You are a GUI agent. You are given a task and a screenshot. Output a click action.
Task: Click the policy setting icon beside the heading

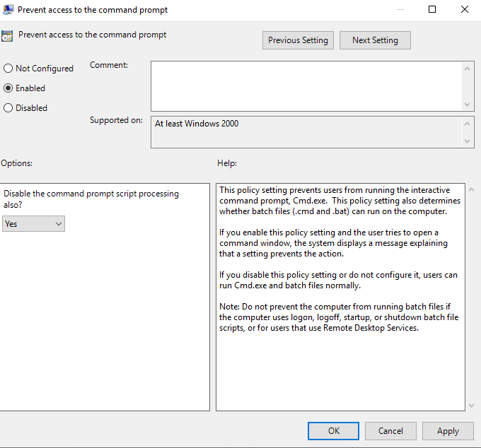7,35
